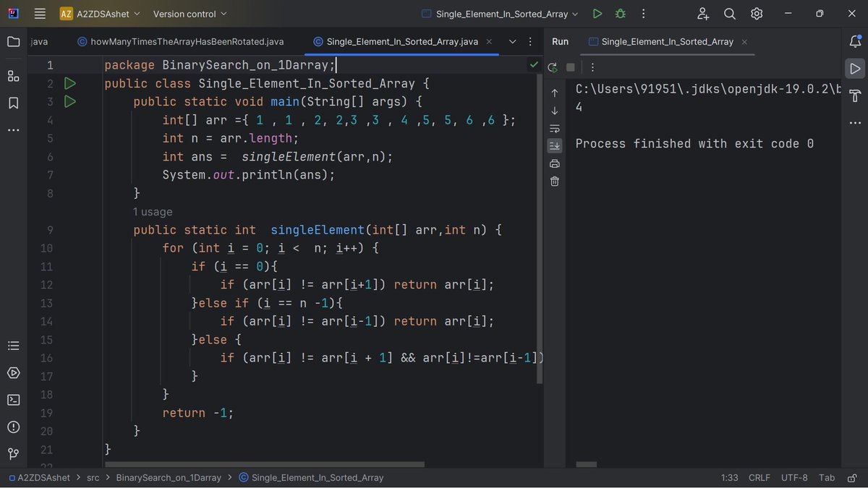868x488 pixels.
Task: Open the Terminal tool window
Action: tap(12, 399)
